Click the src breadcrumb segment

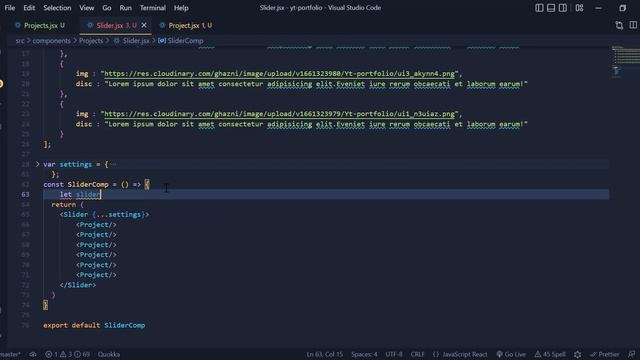click(20, 40)
